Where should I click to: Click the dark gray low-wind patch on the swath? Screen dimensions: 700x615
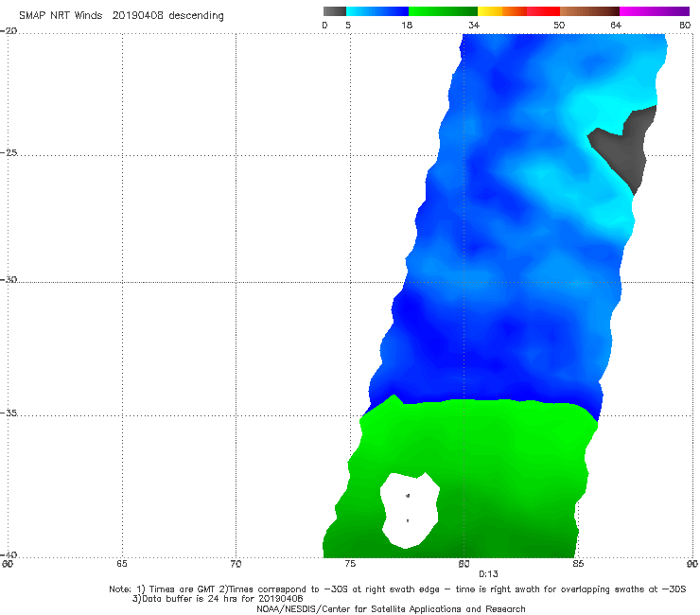pyautogui.click(x=627, y=149)
